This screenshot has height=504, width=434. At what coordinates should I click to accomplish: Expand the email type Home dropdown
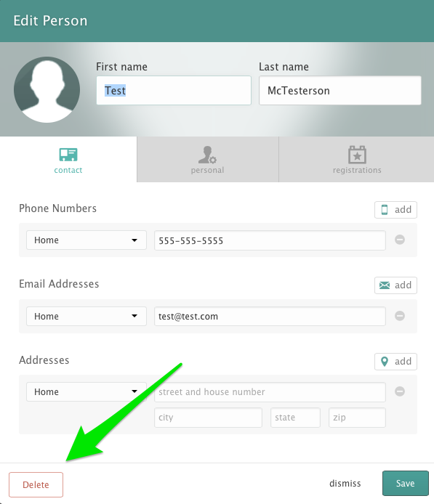click(x=87, y=317)
